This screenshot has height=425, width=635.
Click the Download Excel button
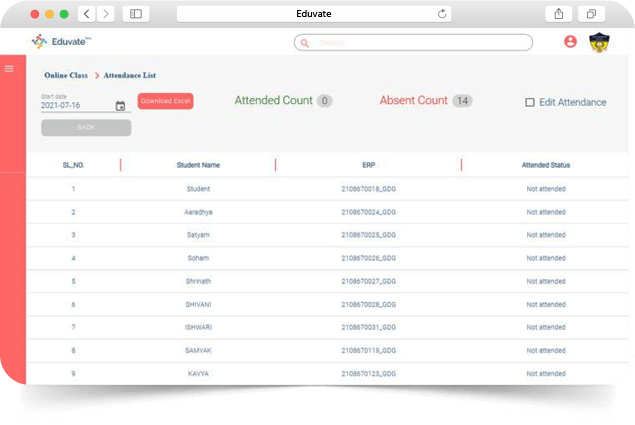165,101
